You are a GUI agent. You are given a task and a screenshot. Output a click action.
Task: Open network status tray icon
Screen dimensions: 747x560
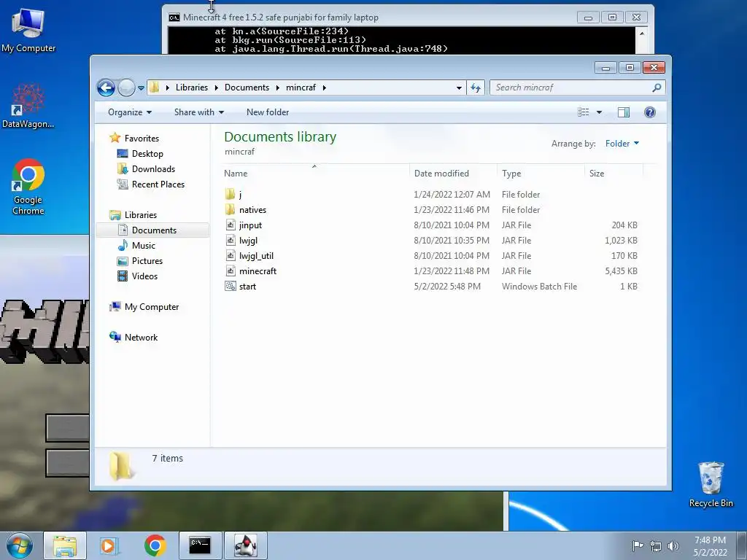coord(656,546)
